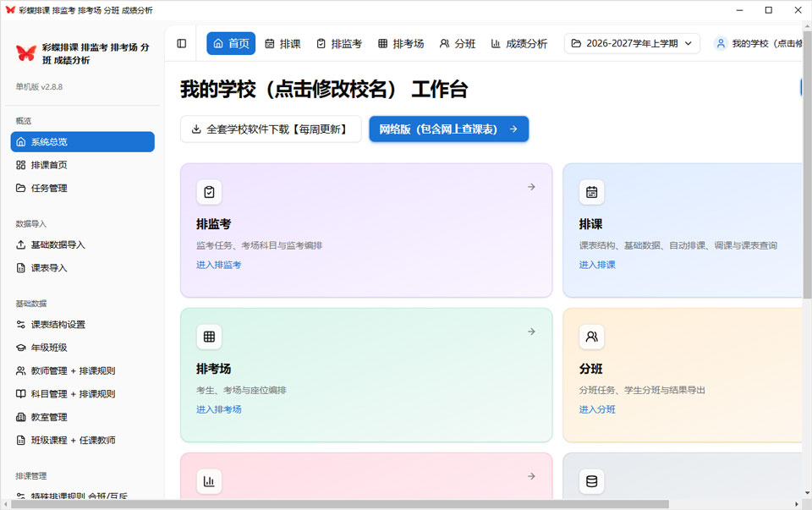812x510 pixels.
Task: Open 课表导入 in the sidebar
Action: [x=82, y=267]
